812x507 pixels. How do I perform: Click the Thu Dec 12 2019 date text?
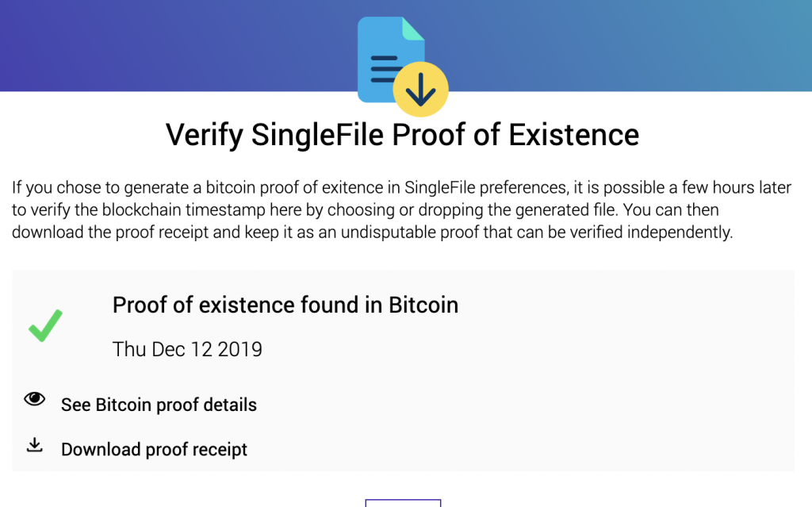click(187, 349)
